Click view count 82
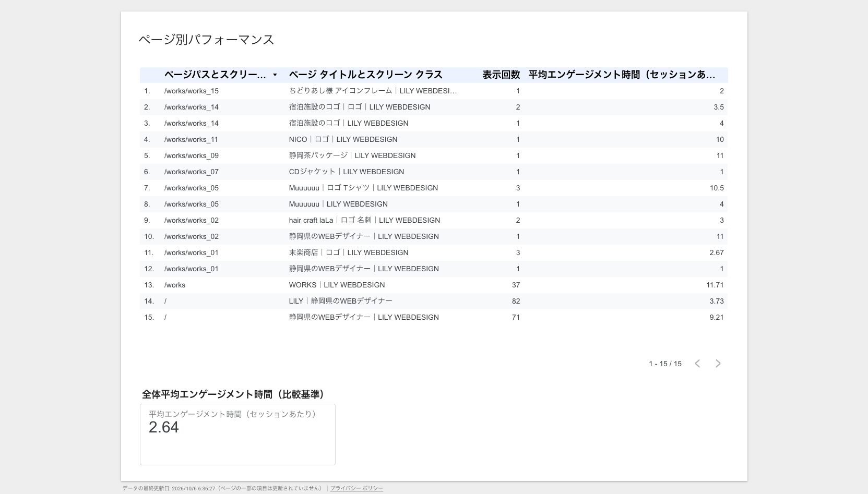Image resolution: width=868 pixels, height=494 pixels. (x=516, y=301)
